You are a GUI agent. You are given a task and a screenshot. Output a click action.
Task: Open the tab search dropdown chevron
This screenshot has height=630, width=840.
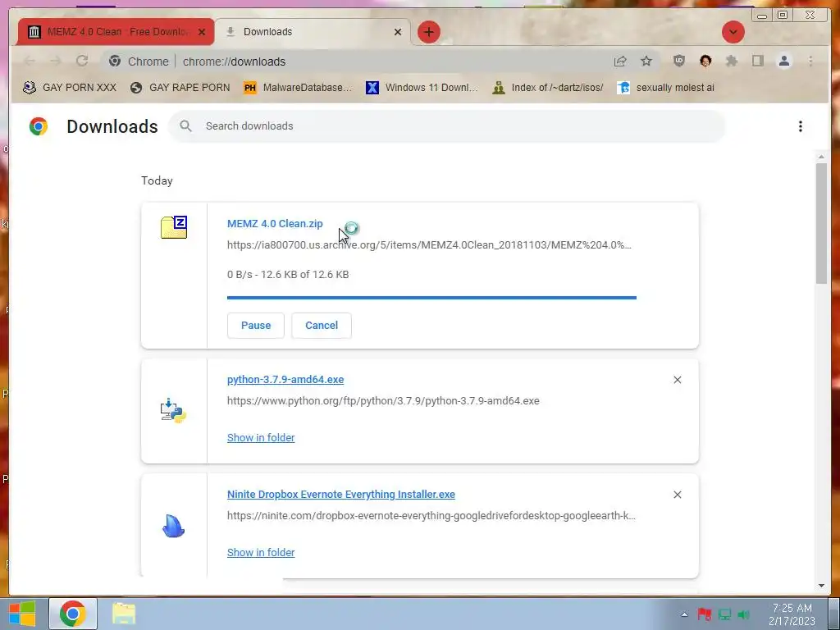coord(733,32)
